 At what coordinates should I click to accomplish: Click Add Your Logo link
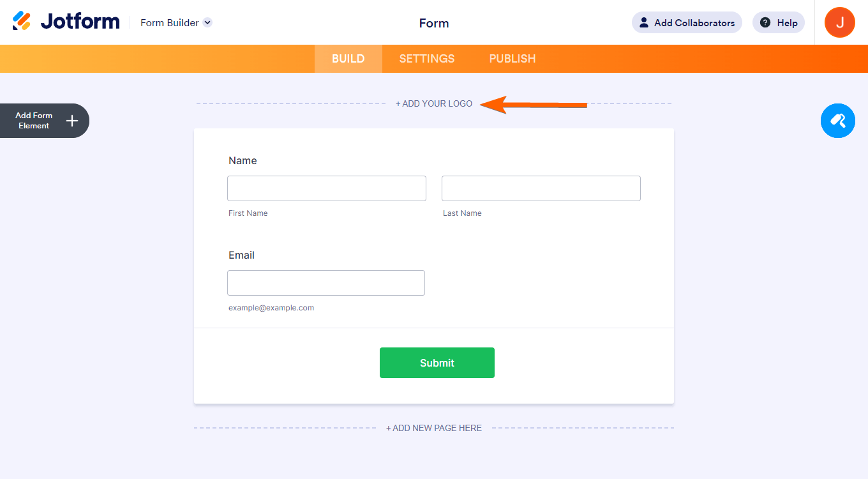tap(434, 103)
